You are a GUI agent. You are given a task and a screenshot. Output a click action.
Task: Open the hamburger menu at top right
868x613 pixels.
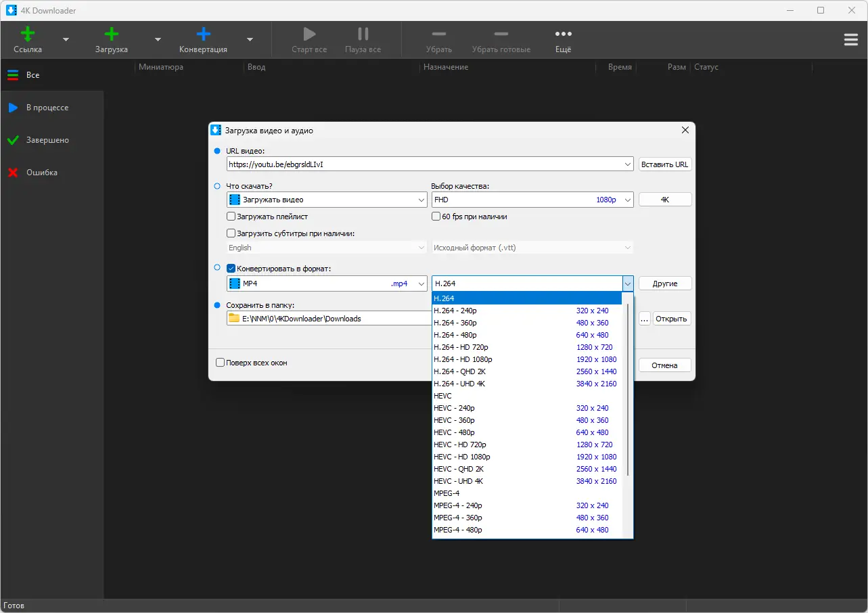(850, 40)
